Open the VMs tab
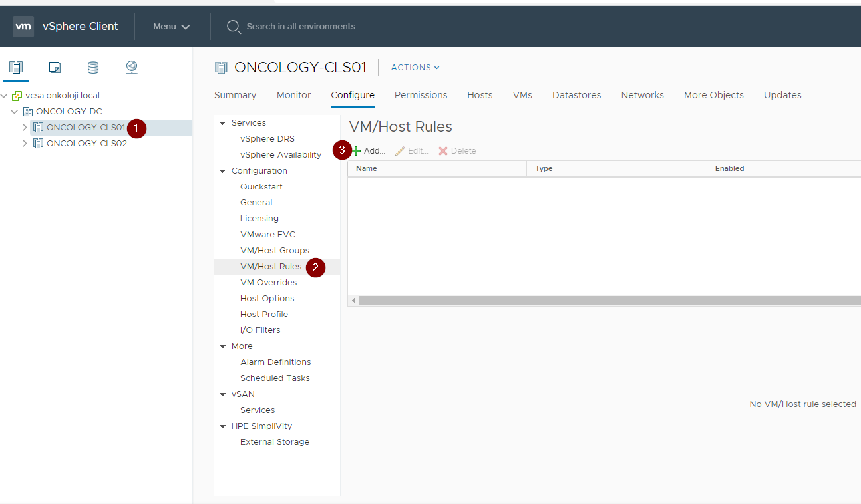This screenshot has height=504, width=861. point(522,95)
